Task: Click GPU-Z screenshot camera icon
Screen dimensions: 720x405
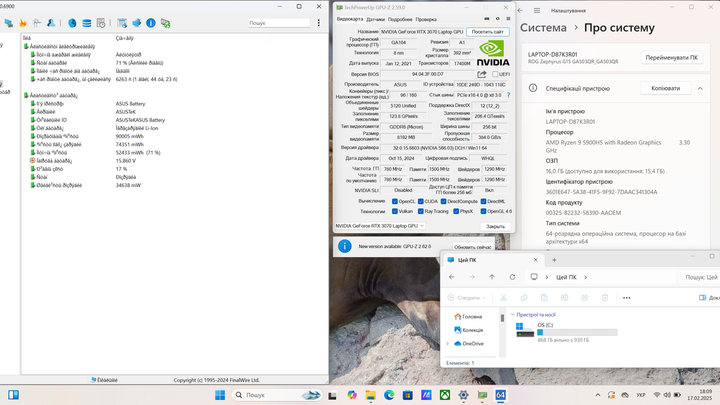Action: pyautogui.click(x=487, y=19)
